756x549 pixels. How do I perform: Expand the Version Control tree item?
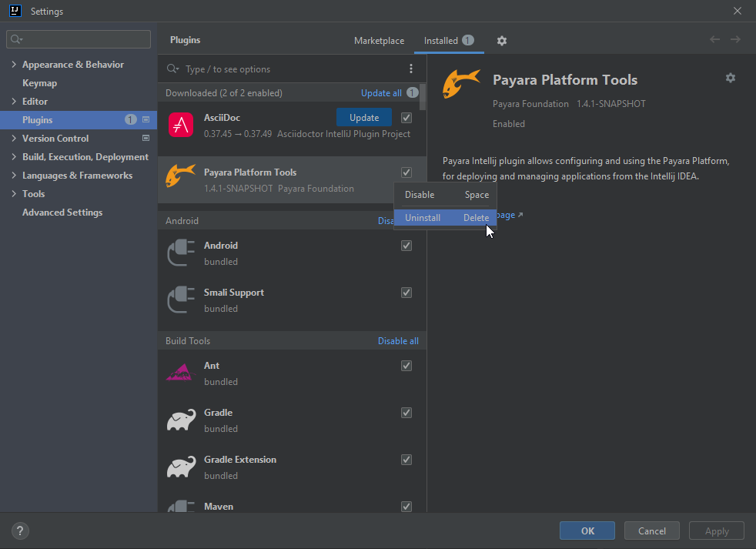click(15, 138)
